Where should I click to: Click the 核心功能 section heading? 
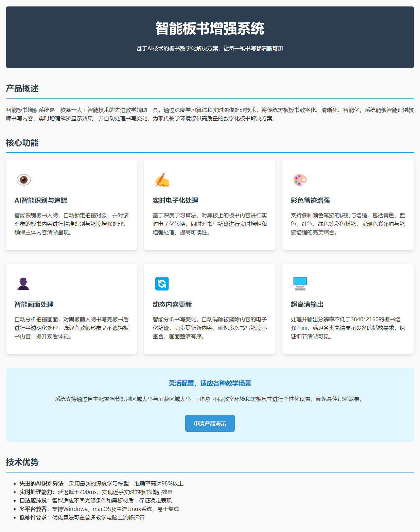(x=22, y=143)
